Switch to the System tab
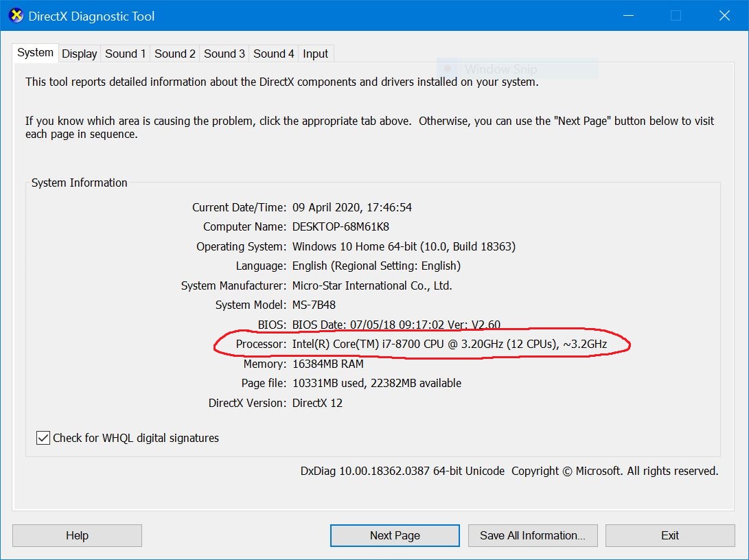The width and height of the screenshot is (749, 560). 35,53
